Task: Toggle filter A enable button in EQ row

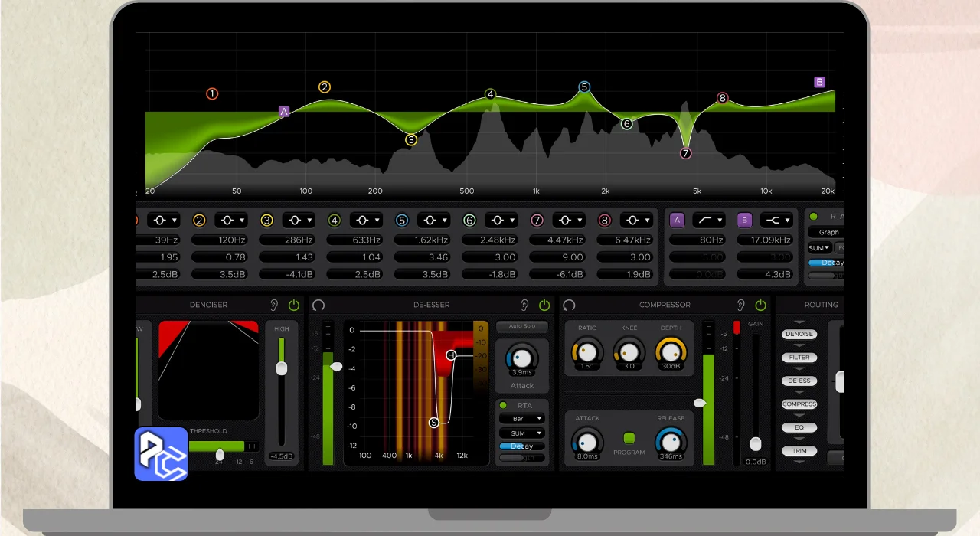Action: pyautogui.click(x=677, y=221)
